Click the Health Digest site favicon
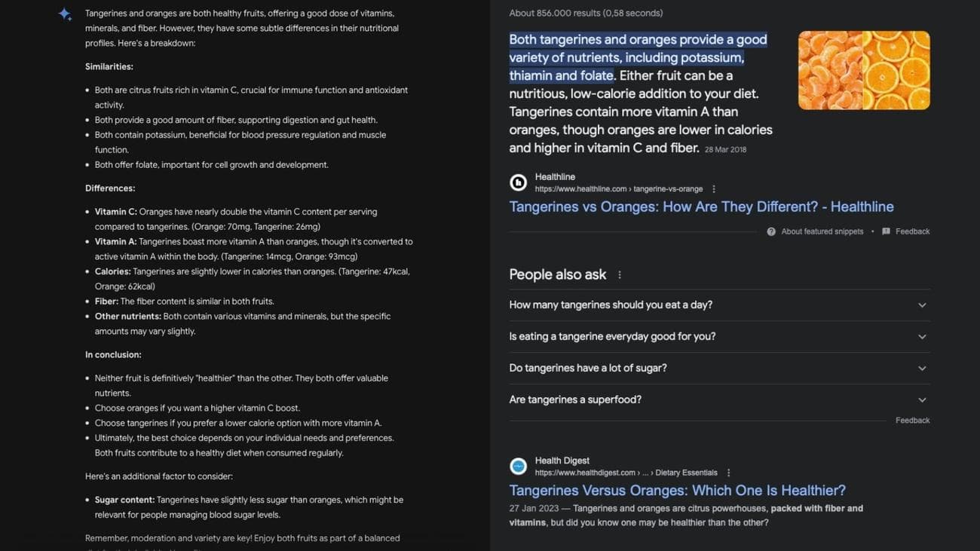980x551 pixels. click(519, 466)
